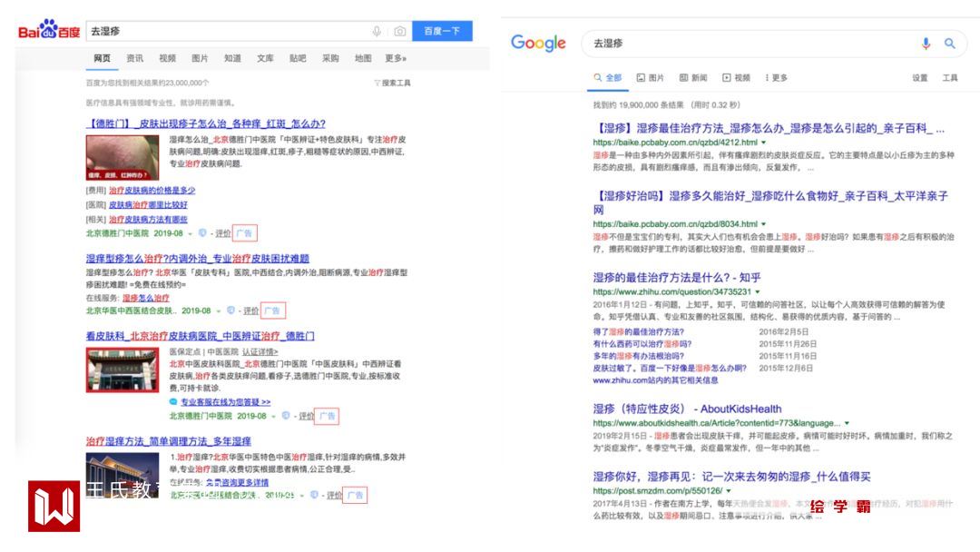
Task: Open sublink 有什么西药可以治疗湿疹吗?
Action: 642,344
